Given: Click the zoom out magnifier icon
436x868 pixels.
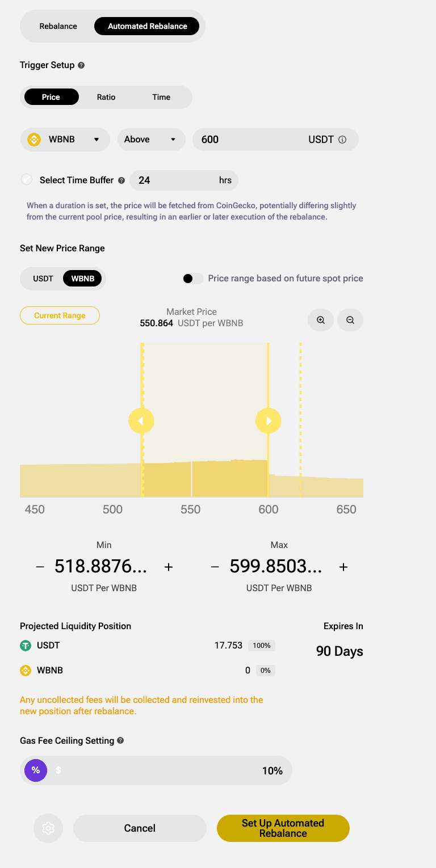Looking at the screenshot, I should [x=350, y=320].
